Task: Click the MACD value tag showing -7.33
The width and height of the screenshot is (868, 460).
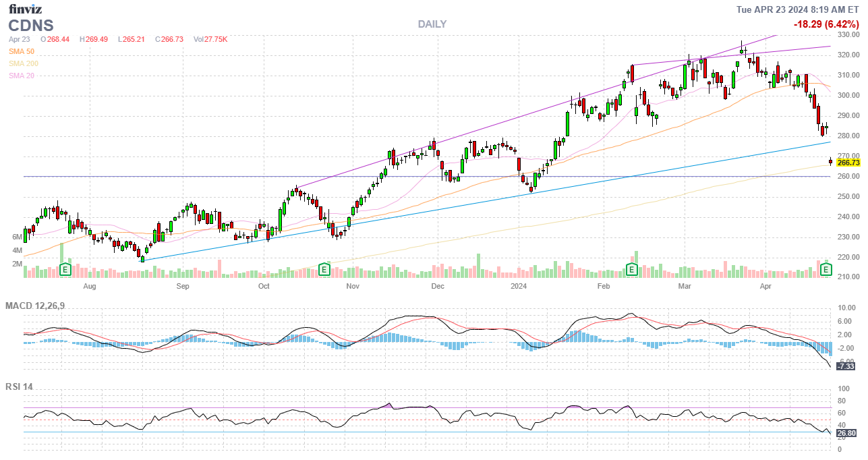Action: 846,366
